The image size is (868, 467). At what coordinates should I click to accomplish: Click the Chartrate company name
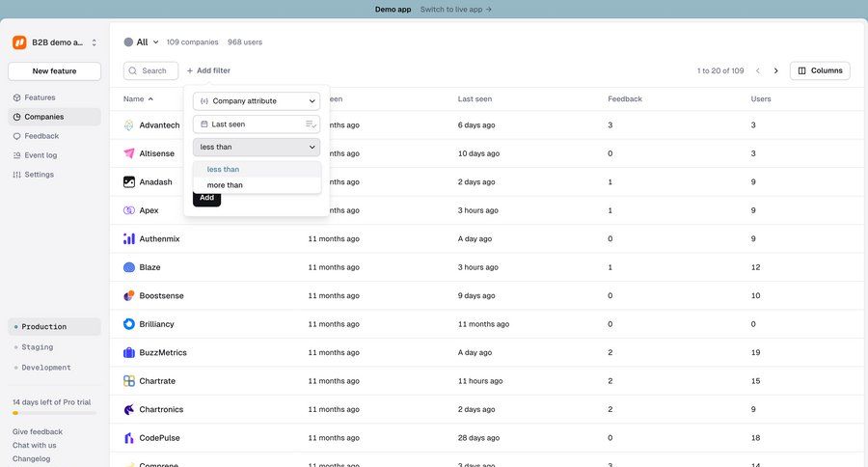click(157, 381)
